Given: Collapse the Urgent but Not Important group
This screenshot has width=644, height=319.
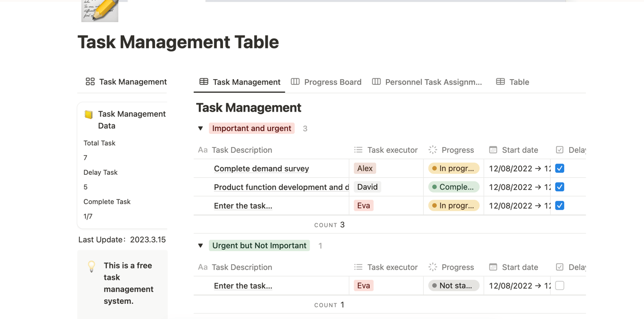Looking at the screenshot, I should tap(200, 245).
